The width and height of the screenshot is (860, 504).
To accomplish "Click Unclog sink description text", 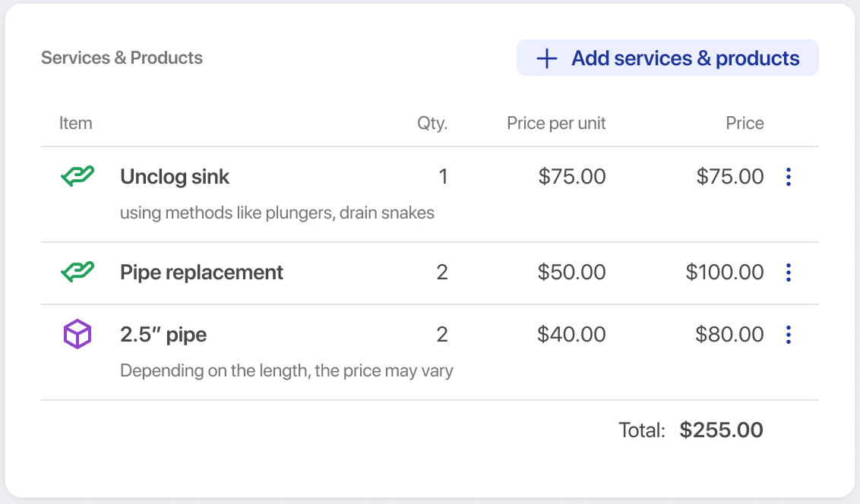I will (277, 213).
